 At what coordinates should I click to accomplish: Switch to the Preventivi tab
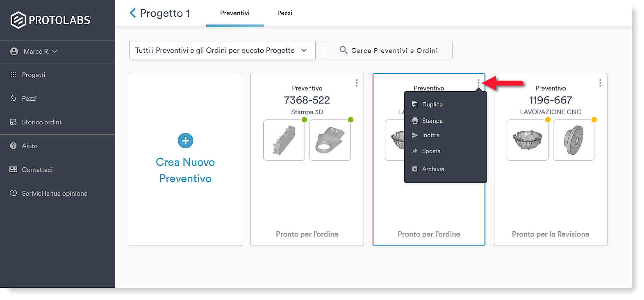235,13
